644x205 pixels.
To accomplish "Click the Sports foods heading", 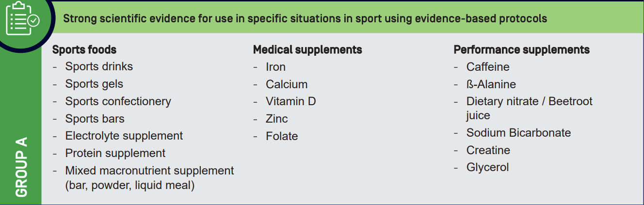I will 84,49.
